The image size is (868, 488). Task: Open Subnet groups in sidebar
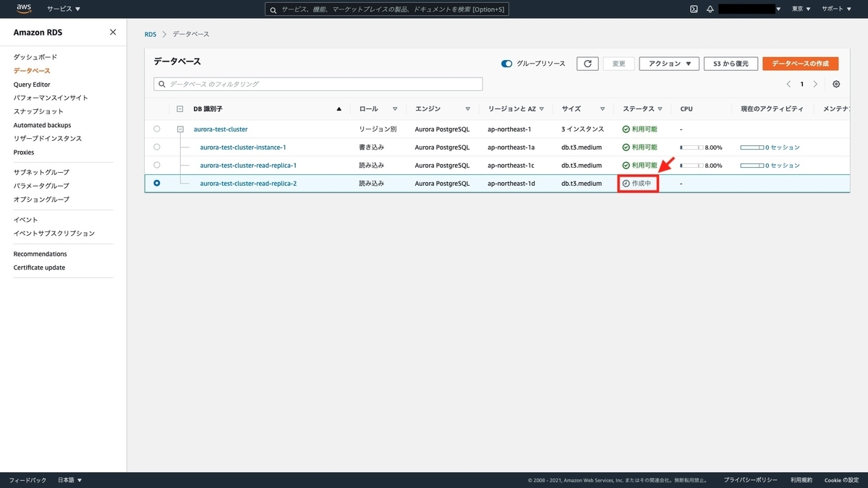click(41, 172)
